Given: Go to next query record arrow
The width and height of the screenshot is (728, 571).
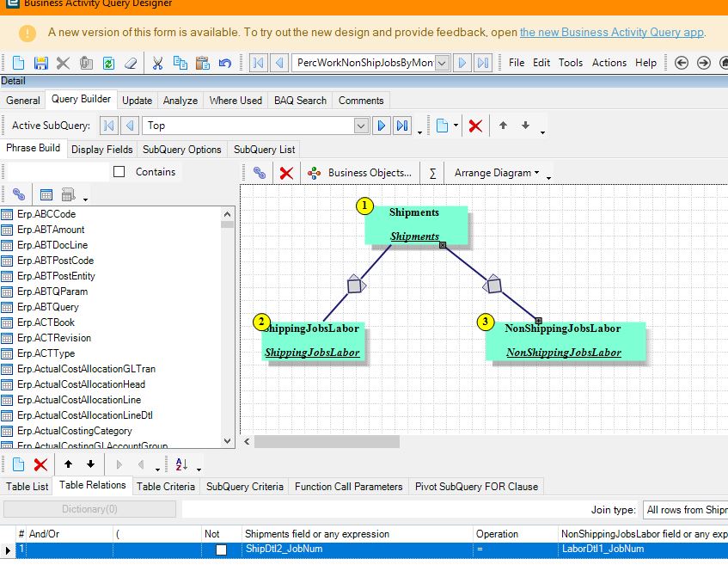Looking at the screenshot, I should pos(462,63).
